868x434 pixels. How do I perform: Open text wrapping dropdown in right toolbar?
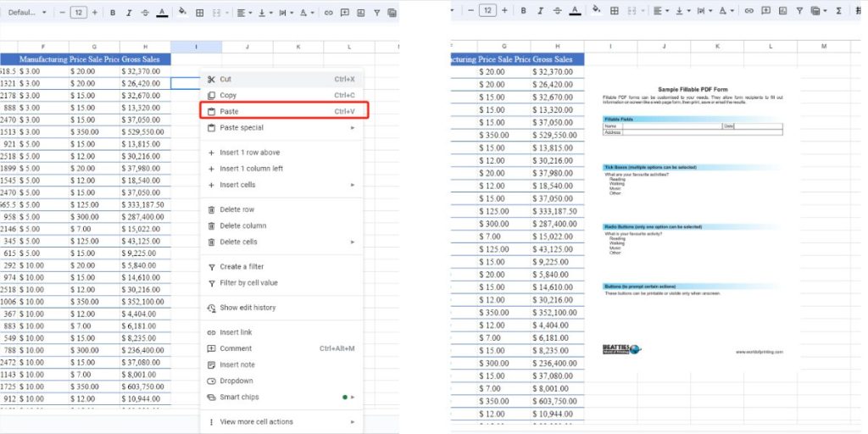click(704, 10)
